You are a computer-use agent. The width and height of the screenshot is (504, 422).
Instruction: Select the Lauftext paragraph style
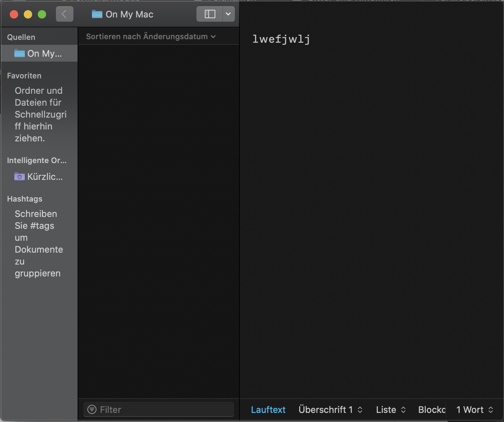268,410
